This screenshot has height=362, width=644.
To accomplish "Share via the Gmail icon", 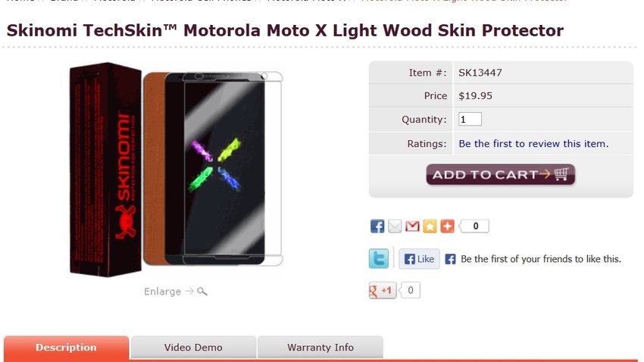I will pos(412,226).
